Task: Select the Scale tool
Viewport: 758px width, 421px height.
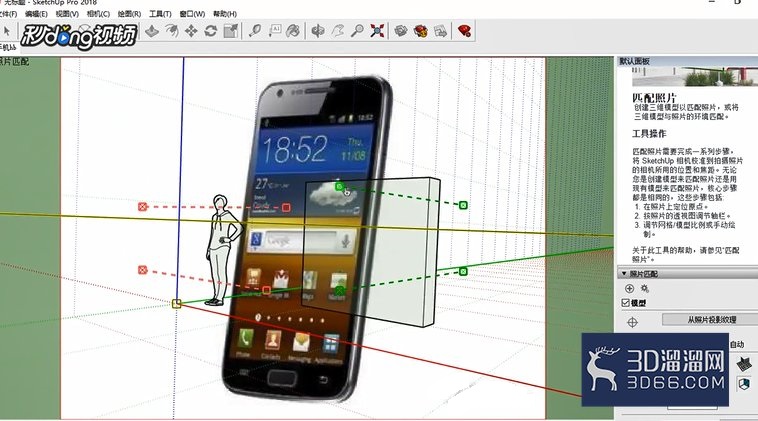Action: pos(231,31)
